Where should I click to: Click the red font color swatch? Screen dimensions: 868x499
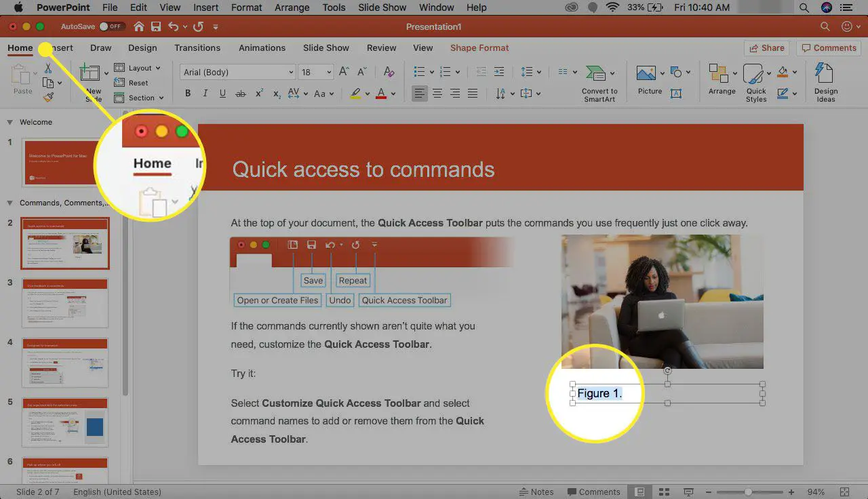tap(381, 94)
